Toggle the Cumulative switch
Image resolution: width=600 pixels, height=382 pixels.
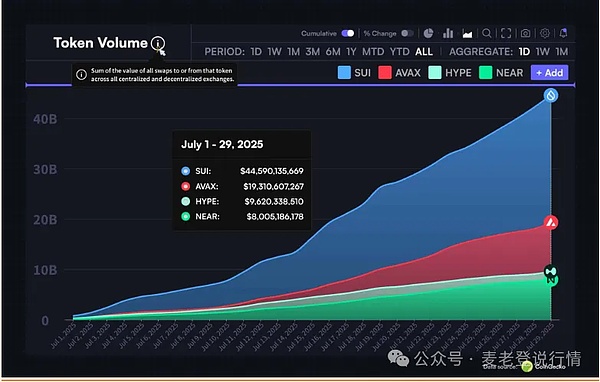[348, 34]
